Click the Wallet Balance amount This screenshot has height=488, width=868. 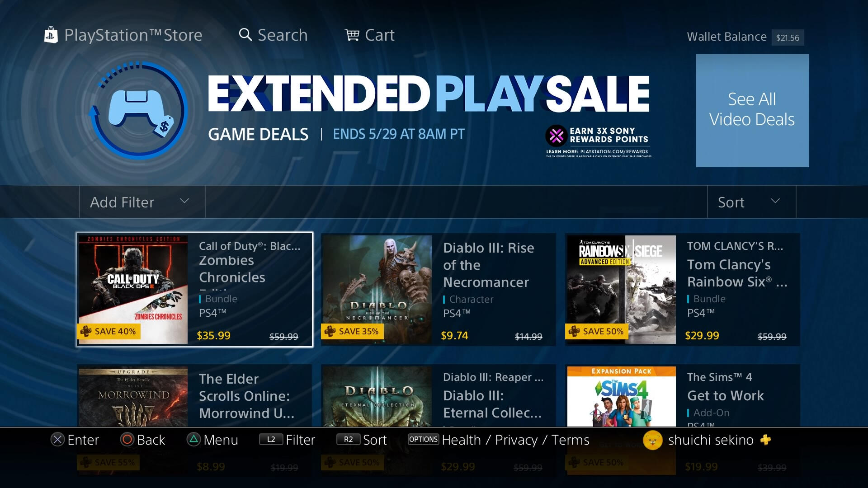(788, 38)
